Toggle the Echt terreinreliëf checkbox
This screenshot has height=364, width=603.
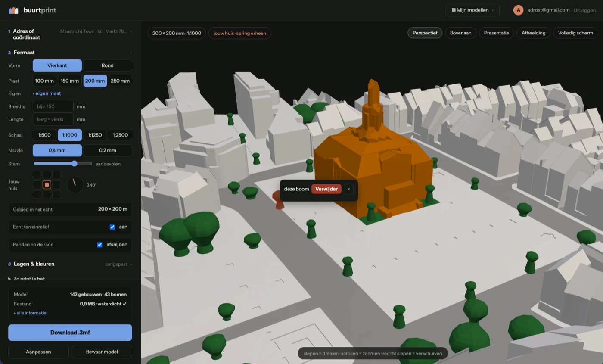point(112,227)
